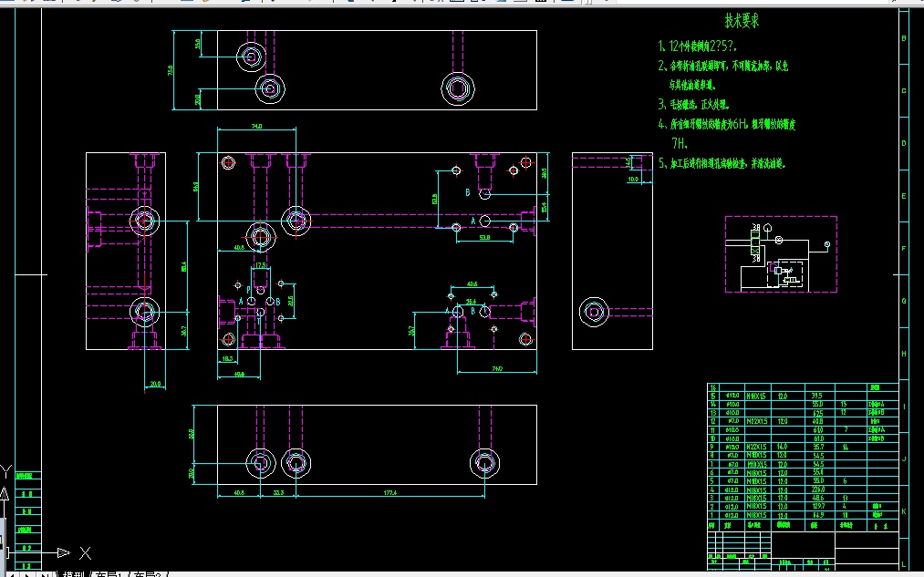Switch to the 布局1 layout tab
The height and width of the screenshot is (577, 924).
click(109, 574)
